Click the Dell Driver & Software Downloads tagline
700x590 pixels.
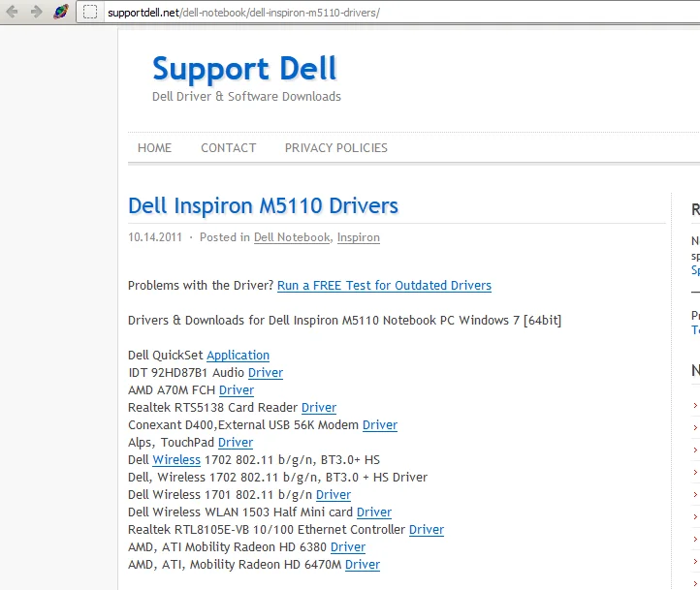[x=246, y=96]
